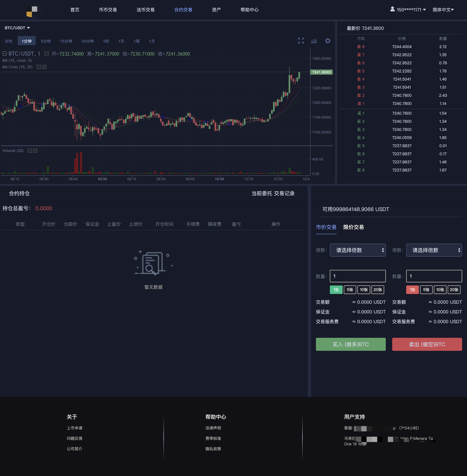Select the 1周 chart interval
The width and height of the screenshot is (467, 476).
point(137,41)
